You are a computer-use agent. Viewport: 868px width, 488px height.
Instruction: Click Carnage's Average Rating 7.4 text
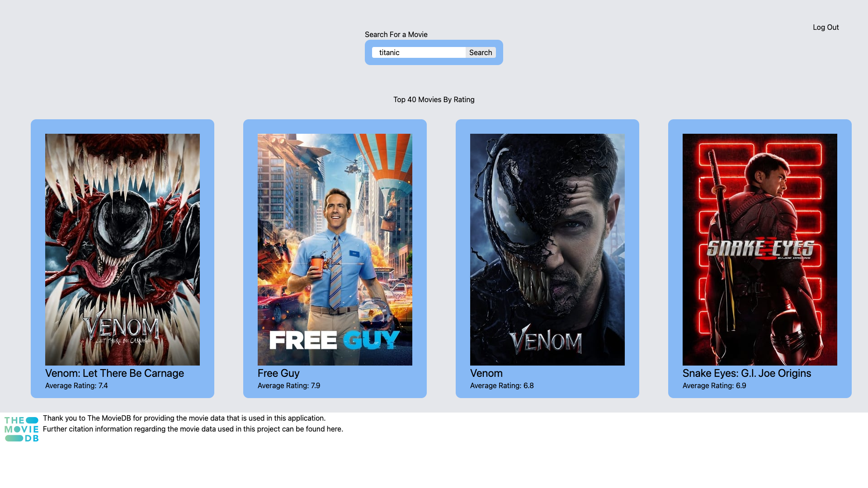point(76,385)
